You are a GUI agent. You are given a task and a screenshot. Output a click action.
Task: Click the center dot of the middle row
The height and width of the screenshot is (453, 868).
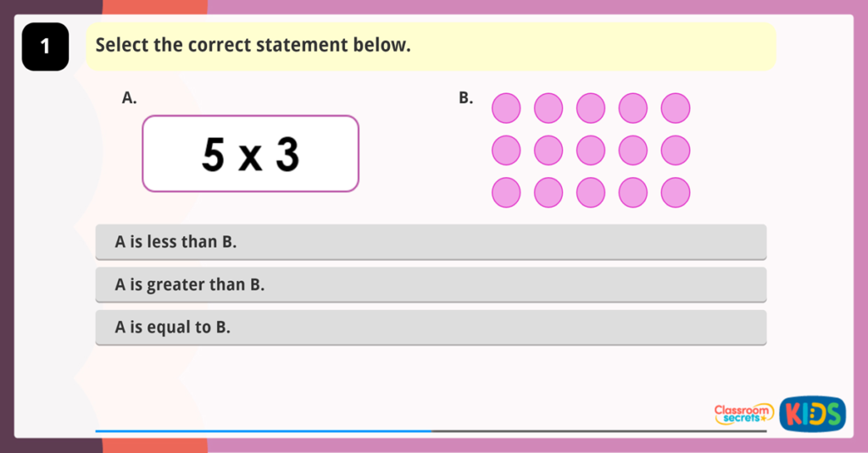[x=591, y=151]
